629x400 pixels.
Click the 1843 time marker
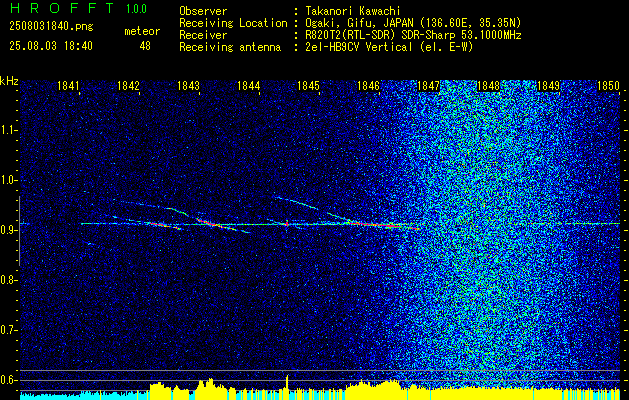click(189, 85)
